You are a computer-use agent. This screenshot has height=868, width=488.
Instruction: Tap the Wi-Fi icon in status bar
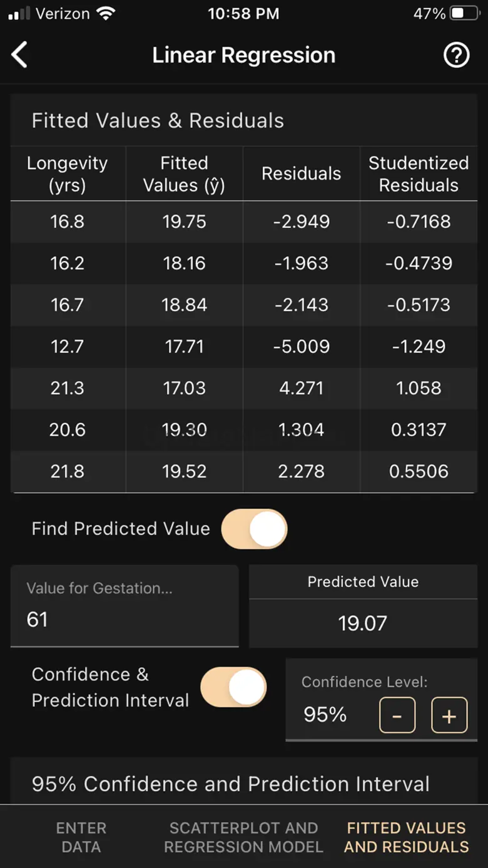coord(107,14)
